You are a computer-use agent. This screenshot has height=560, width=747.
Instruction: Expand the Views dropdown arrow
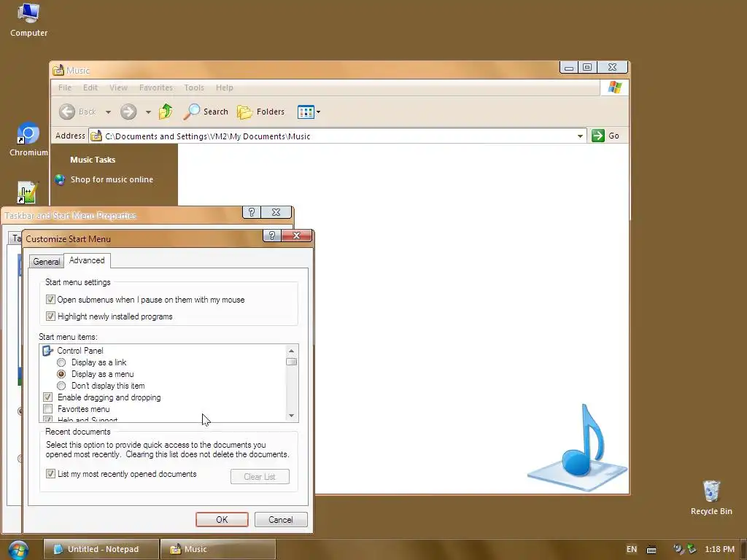pos(318,112)
